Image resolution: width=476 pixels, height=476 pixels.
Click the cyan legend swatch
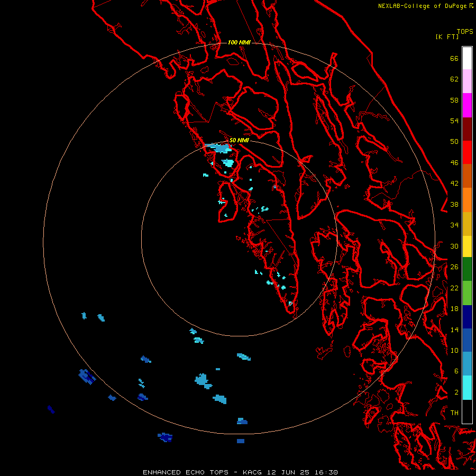coord(467,388)
